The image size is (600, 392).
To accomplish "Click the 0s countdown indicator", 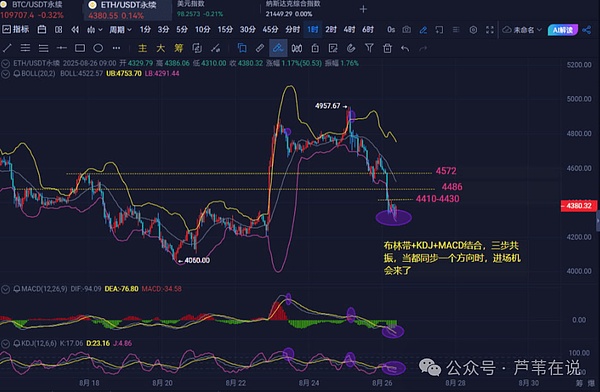I will [391, 29].
